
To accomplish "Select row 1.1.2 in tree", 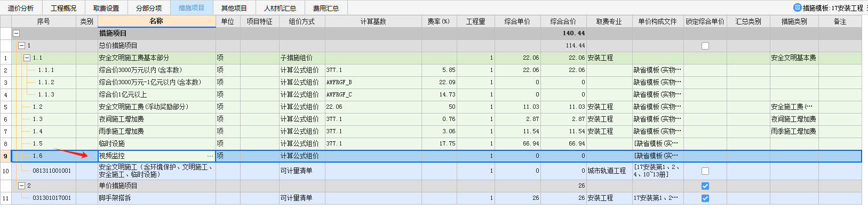I will [46, 82].
